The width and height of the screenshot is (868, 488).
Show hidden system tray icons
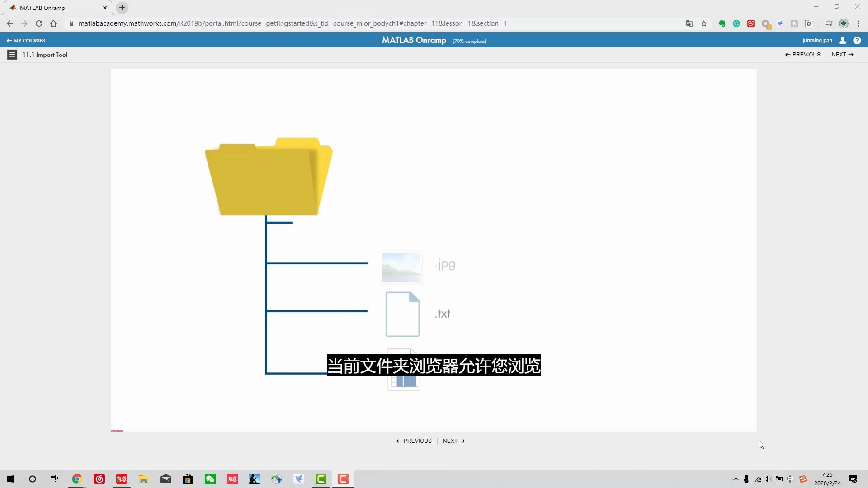736,479
